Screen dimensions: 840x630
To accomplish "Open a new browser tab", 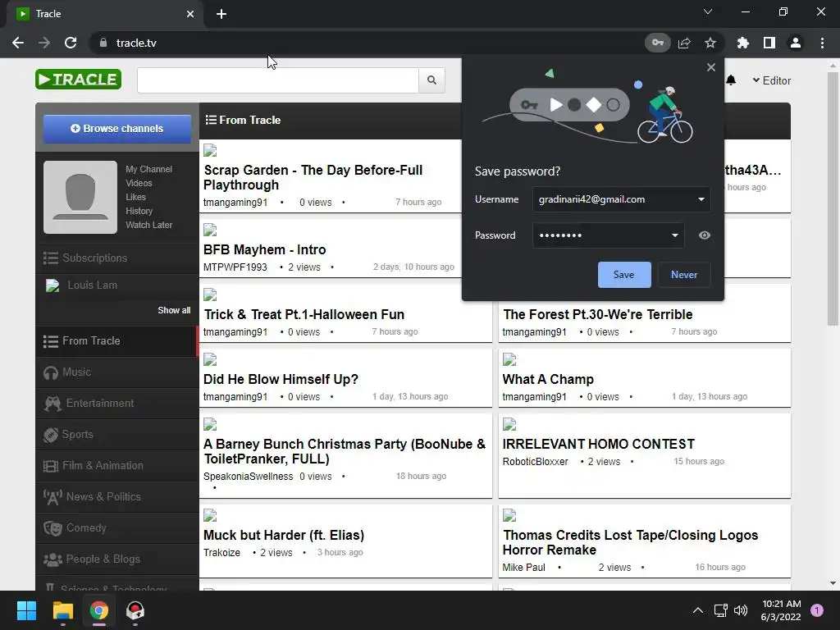I will (221, 14).
